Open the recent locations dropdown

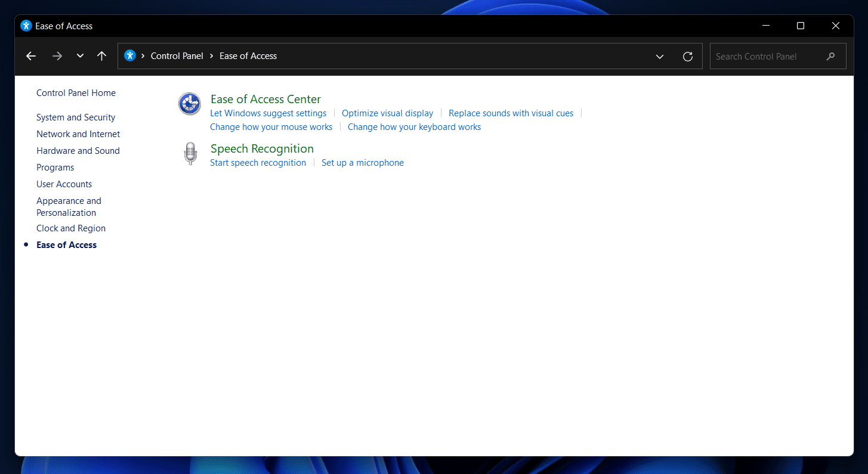pos(80,56)
